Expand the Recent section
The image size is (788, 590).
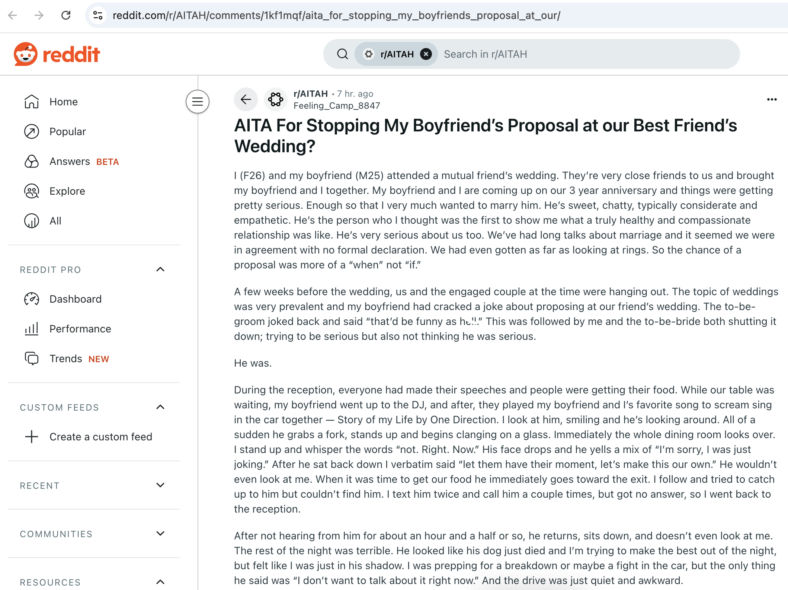coord(160,485)
